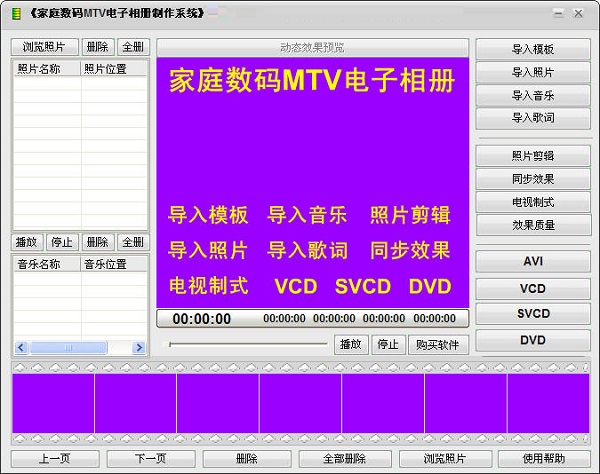
Task: Select the second purple filmstrip thumbnail
Action: (x=135, y=403)
